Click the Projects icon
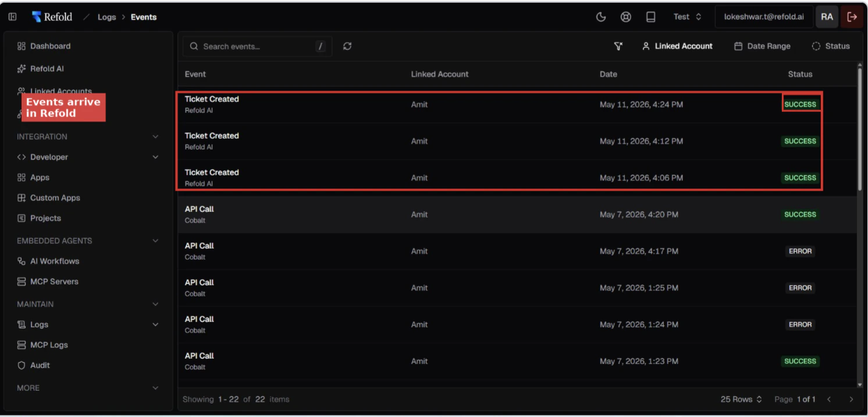This screenshot has width=868, height=417. click(22, 218)
